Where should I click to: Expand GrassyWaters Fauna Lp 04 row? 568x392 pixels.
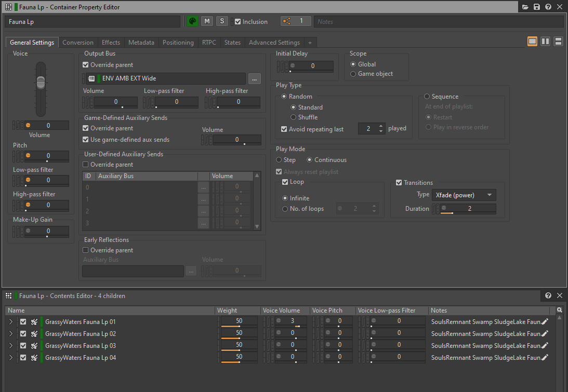pyautogui.click(x=11, y=358)
